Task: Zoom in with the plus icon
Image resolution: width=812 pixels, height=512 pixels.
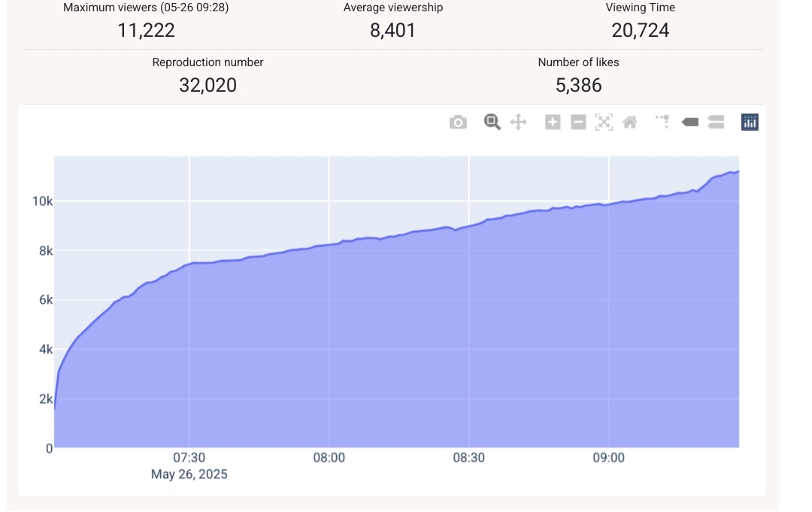Action: pos(553,123)
